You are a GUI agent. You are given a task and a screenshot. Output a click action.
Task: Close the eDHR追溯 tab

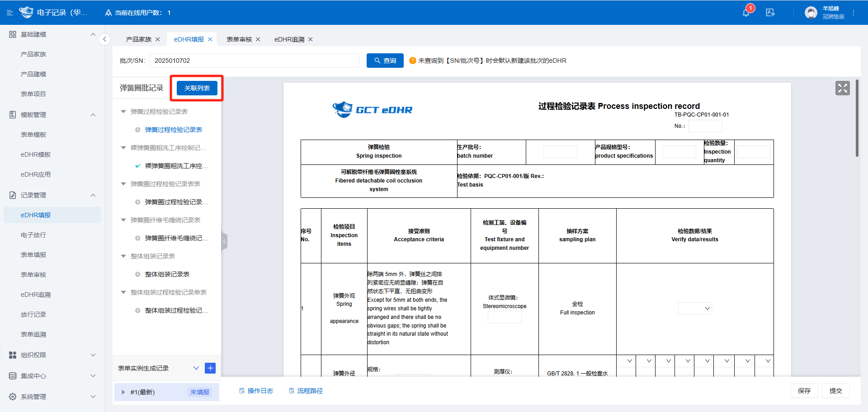(x=311, y=39)
